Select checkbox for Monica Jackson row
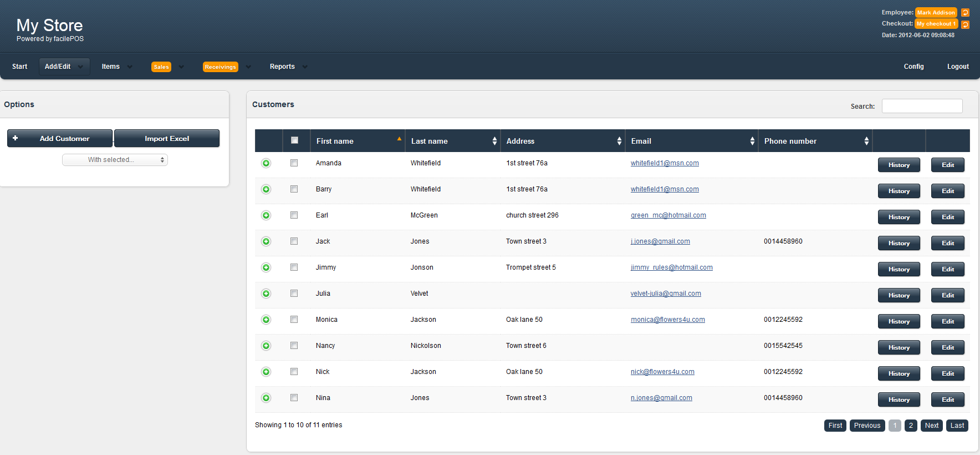980x455 pixels. point(294,320)
